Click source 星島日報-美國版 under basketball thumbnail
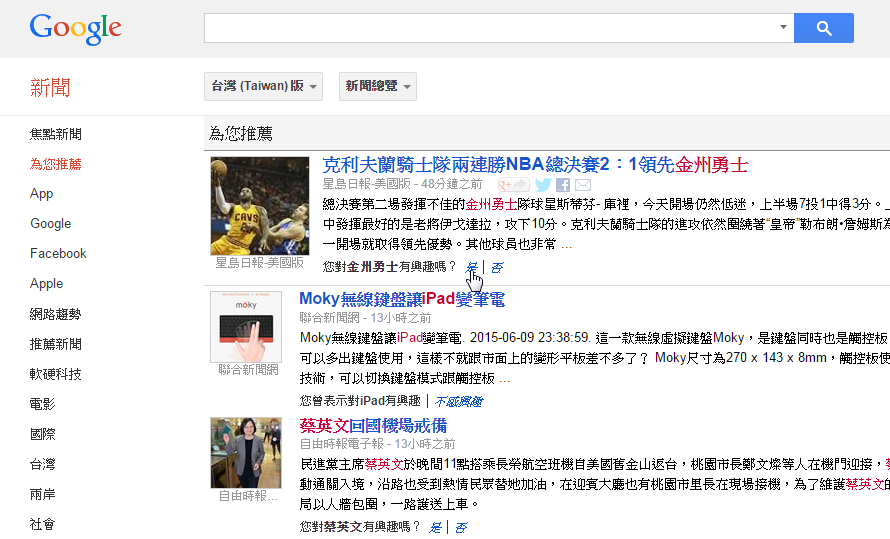The height and width of the screenshot is (539, 890). [260, 263]
